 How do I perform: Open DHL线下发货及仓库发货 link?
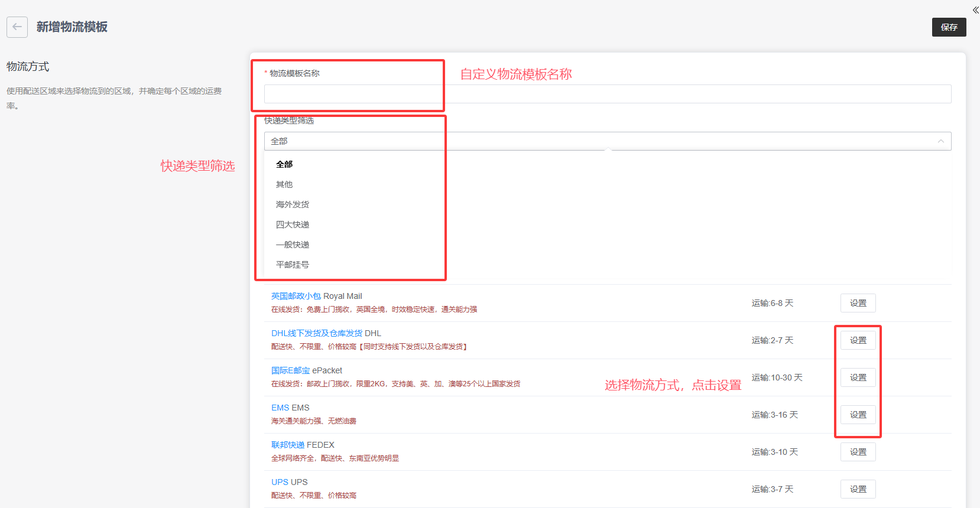tap(316, 333)
